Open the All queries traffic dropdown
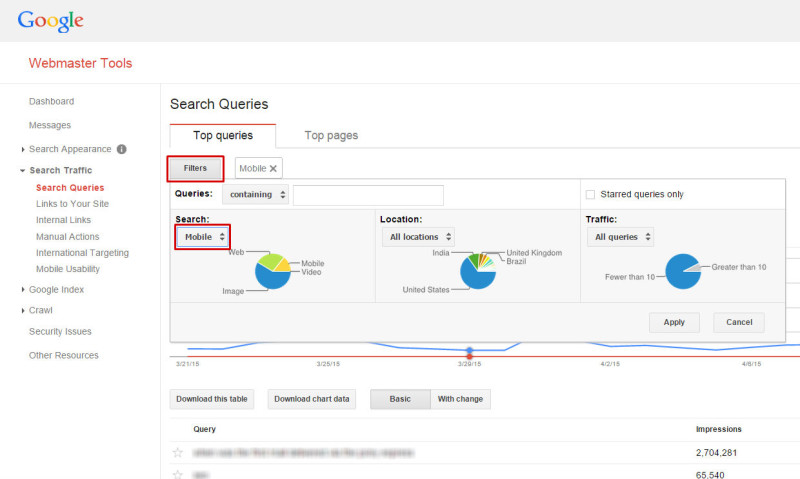The height and width of the screenshot is (479, 800). click(x=620, y=237)
